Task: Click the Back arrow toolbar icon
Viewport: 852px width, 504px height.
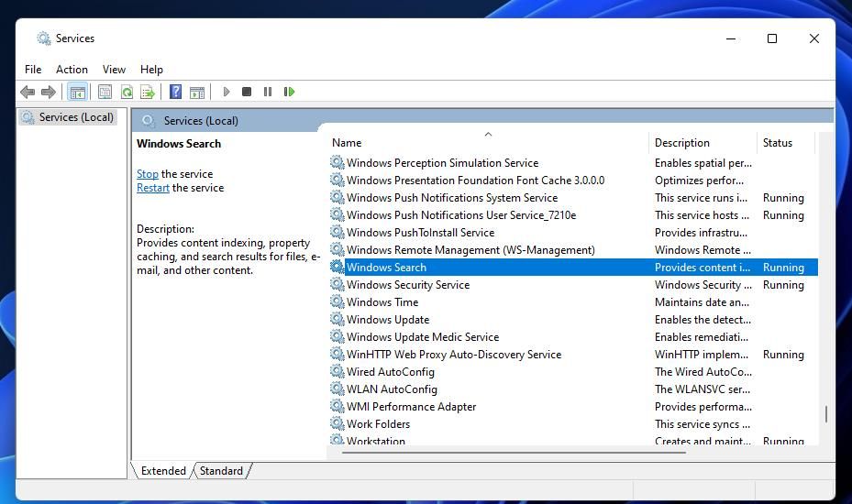Action: coord(28,92)
